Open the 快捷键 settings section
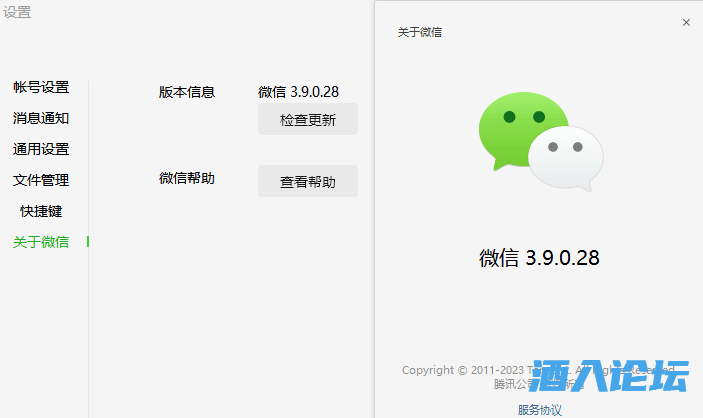Viewport: 703px width, 418px height. [x=41, y=211]
